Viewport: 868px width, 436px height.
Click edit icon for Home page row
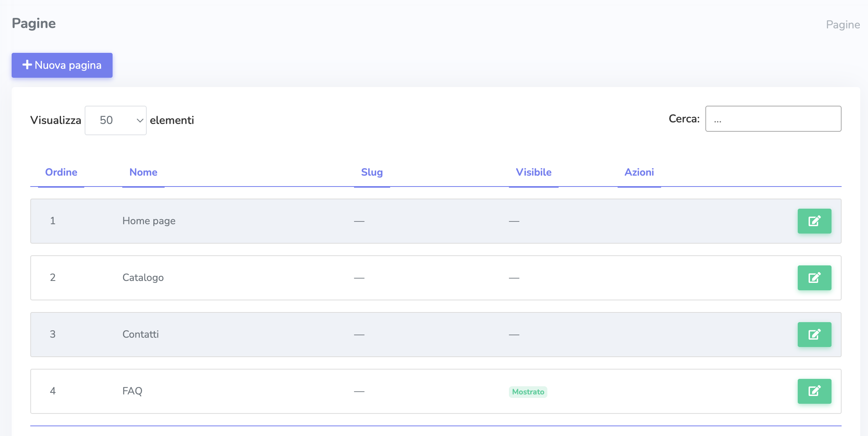pos(814,221)
